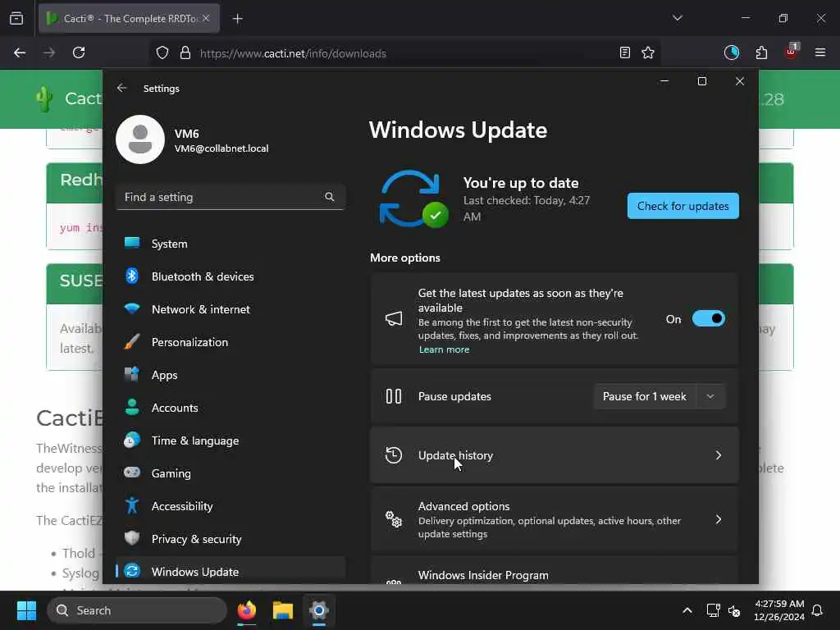Turn off Get the latest updates toggle
Screen dimensions: 840x630
[708, 319]
